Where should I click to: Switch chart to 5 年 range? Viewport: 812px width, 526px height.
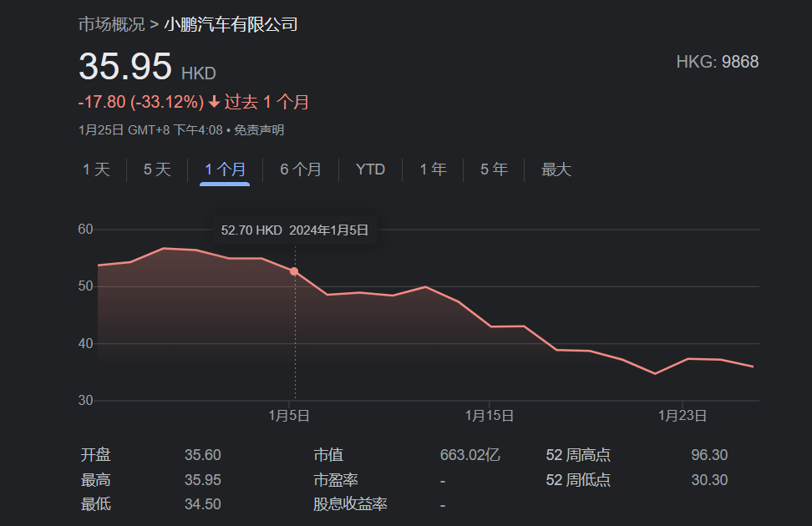tap(494, 169)
